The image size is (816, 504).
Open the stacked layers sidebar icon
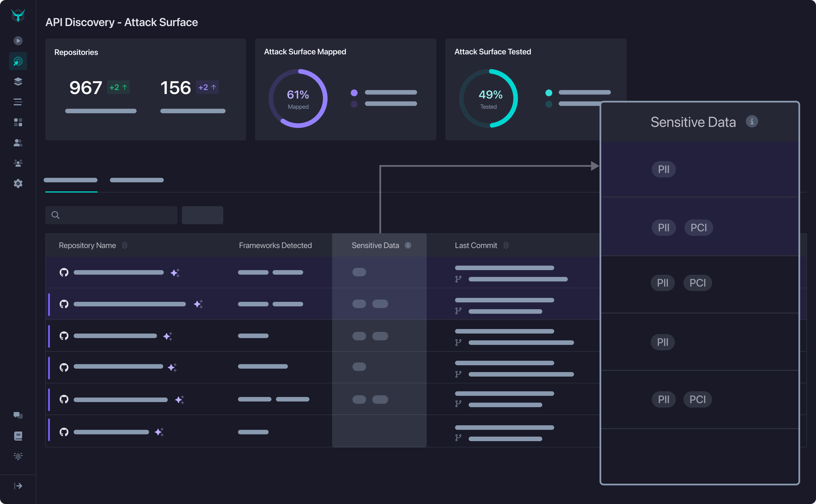[x=18, y=82]
